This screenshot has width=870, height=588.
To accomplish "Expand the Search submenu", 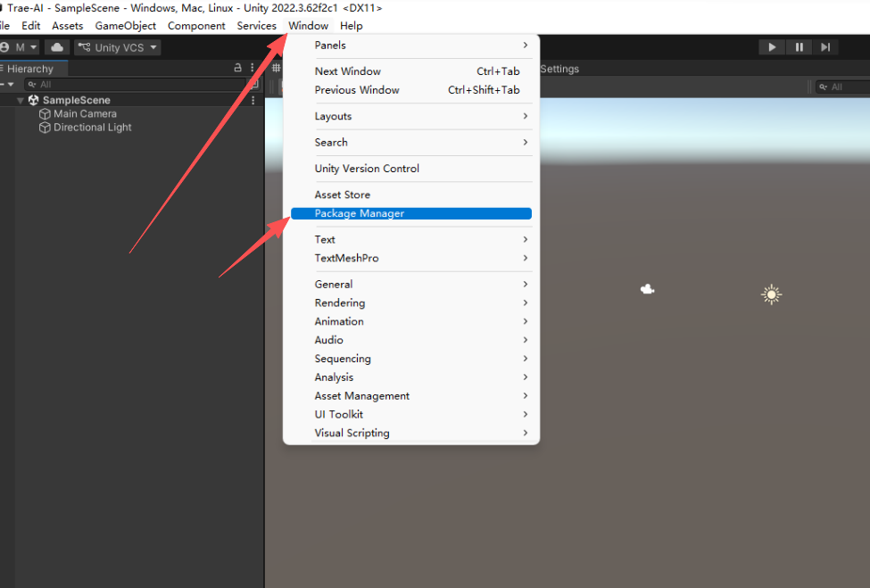I will point(411,143).
